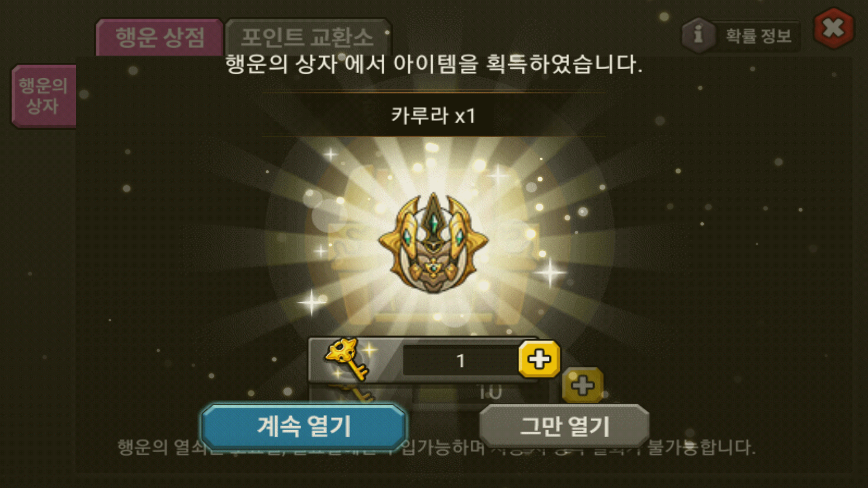Click the 확률 정보 label
868x488 pixels.
[x=759, y=36]
